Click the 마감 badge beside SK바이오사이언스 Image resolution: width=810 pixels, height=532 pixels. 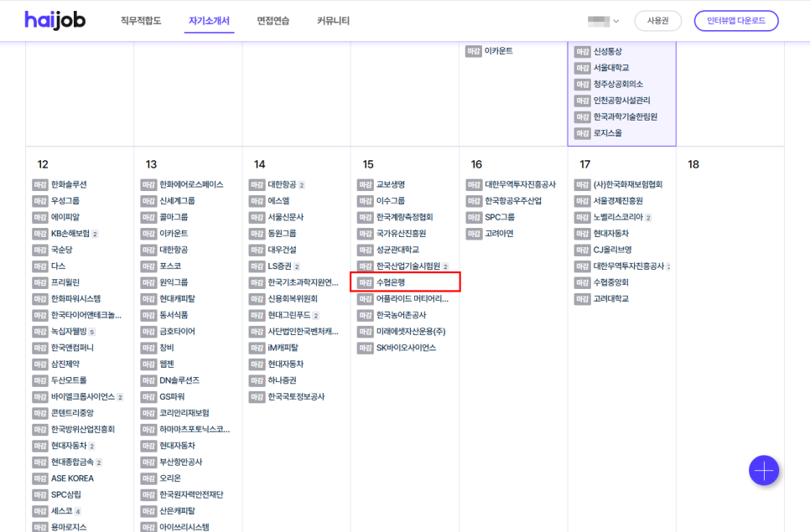click(365, 348)
